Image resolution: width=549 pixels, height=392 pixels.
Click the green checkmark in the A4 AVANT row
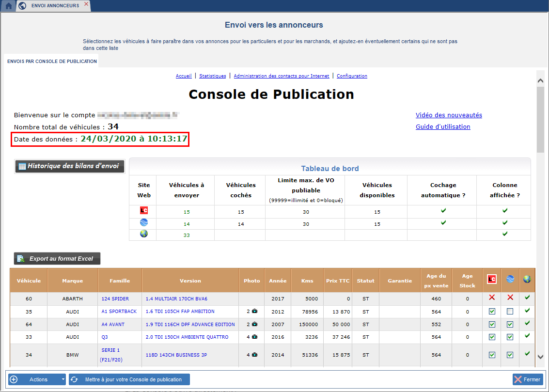[527, 323]
